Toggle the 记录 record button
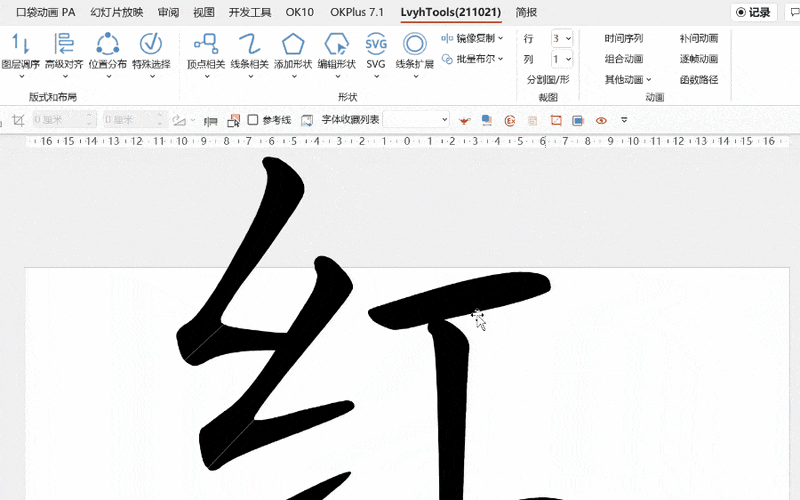The image size is (800, 500). (x=753, y=13)
